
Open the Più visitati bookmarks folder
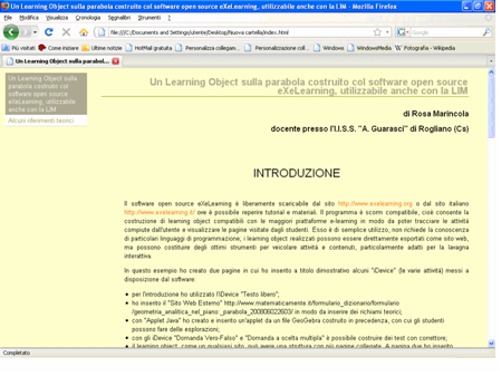point(19,48)
